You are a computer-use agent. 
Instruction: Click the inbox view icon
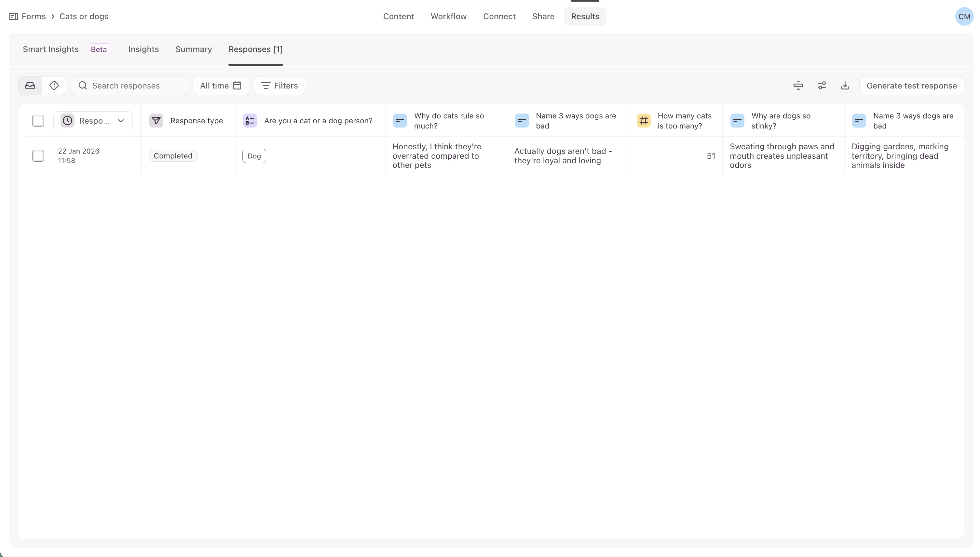pos(30,86)
